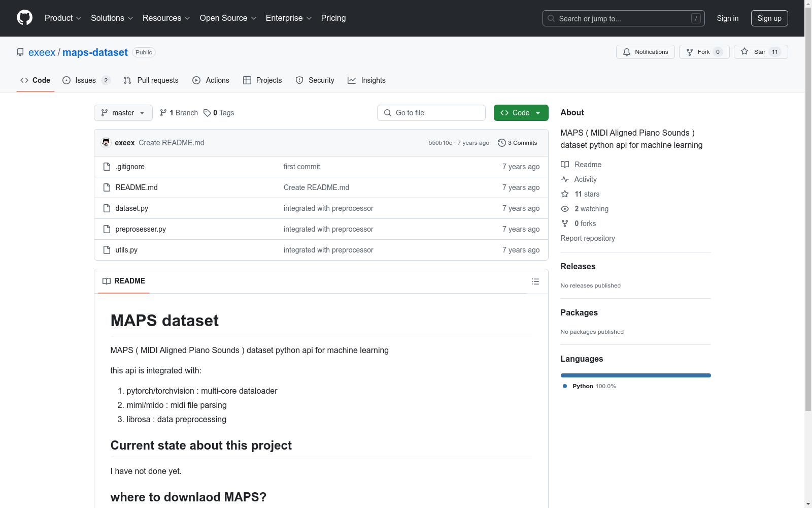The height and width of the screenshot is (508, 812).
Task: Click the commits history clock icon
Action: pyautogui.click(x=501, y=143)
